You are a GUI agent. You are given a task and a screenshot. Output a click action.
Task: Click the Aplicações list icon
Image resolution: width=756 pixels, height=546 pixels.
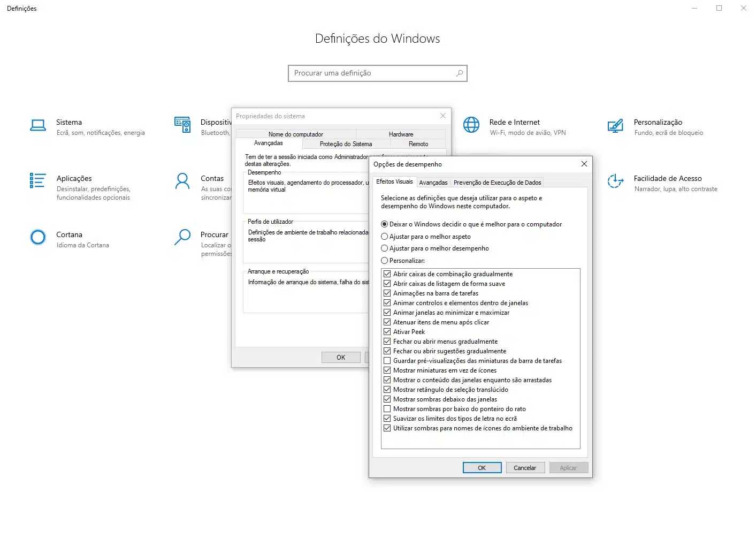(x=37, y=181)
